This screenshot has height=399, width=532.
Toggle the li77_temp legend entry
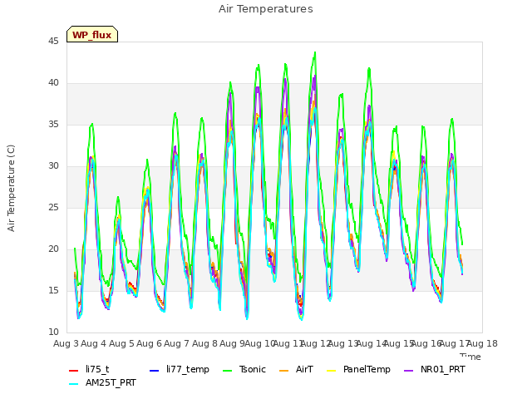click(x=180, y=369)
